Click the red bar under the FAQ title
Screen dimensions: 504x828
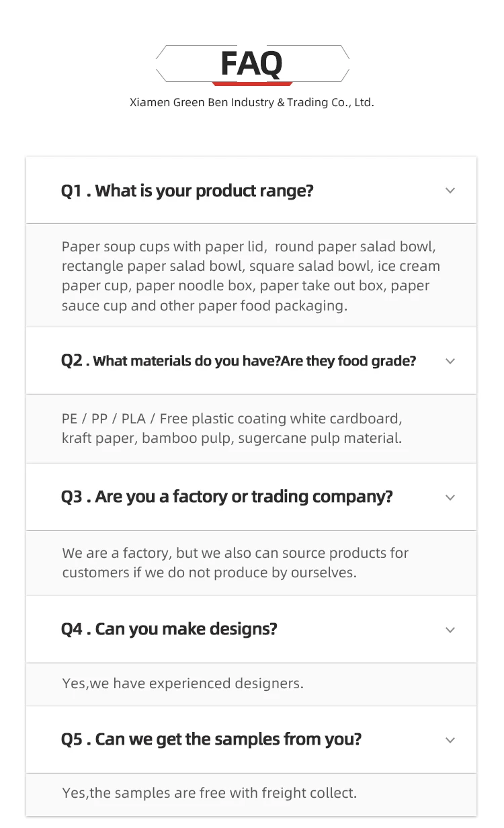(252, 84)
